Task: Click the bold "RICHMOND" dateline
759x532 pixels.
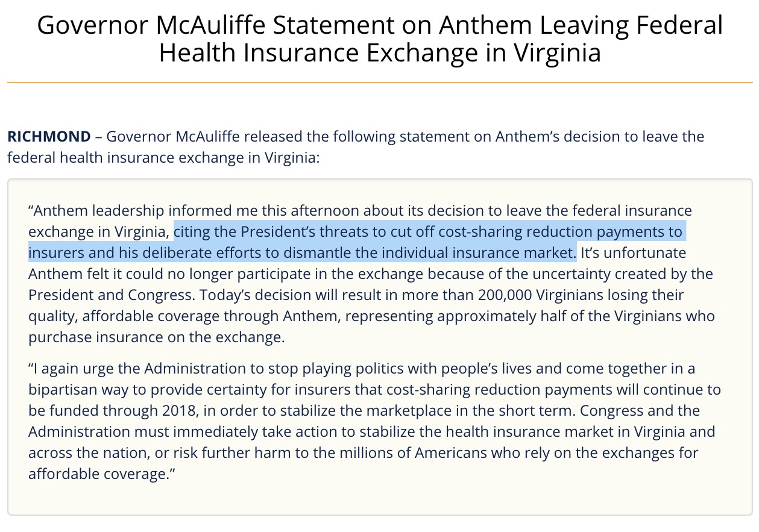Action: [49, 136]
